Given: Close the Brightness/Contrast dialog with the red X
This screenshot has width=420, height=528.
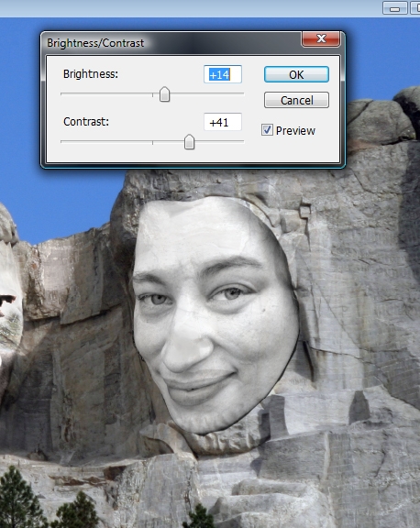Looking at the screenshot, I should click(x=321, y=38).
